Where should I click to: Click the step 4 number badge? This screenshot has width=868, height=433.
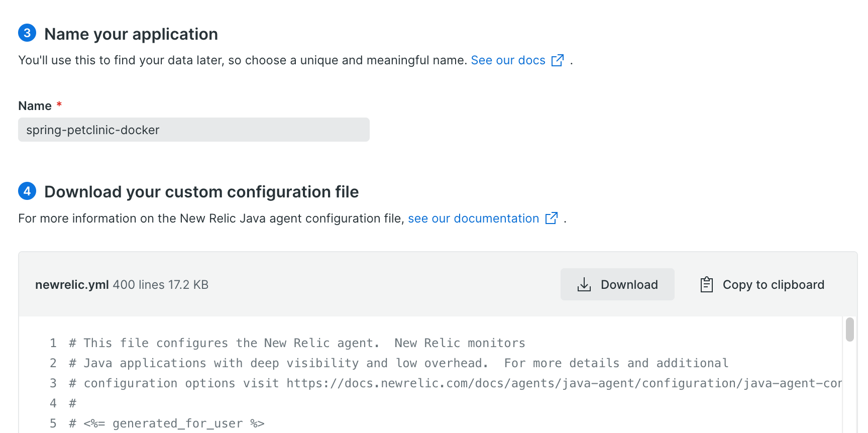click(27, 191)
